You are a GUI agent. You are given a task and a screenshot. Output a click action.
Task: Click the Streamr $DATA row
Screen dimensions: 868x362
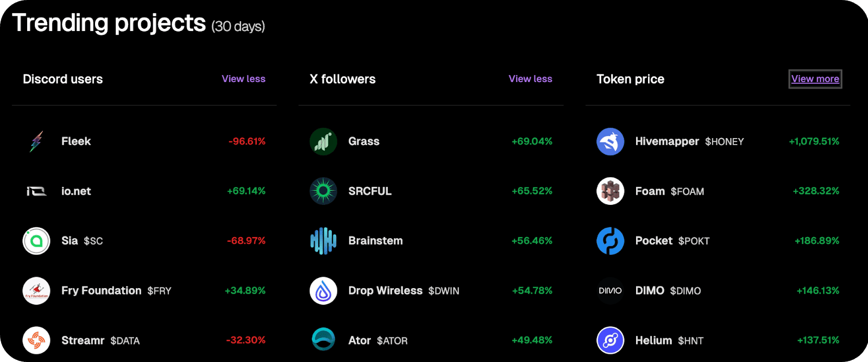144,340
